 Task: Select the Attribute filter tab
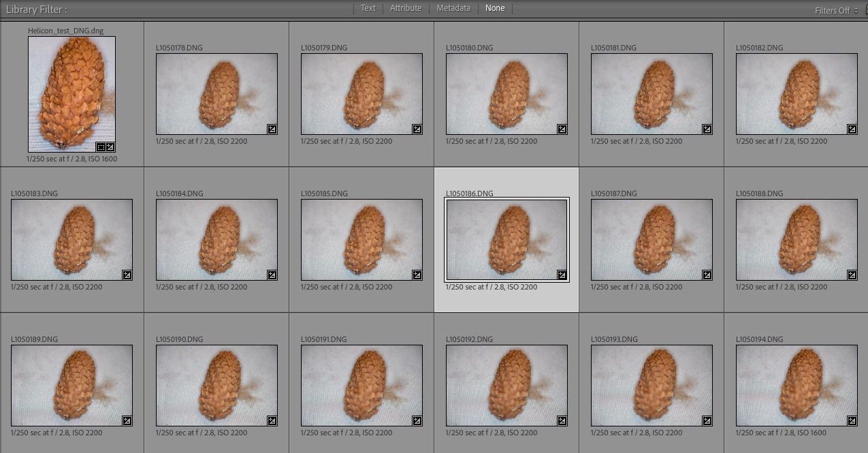(x=405, y=8)
